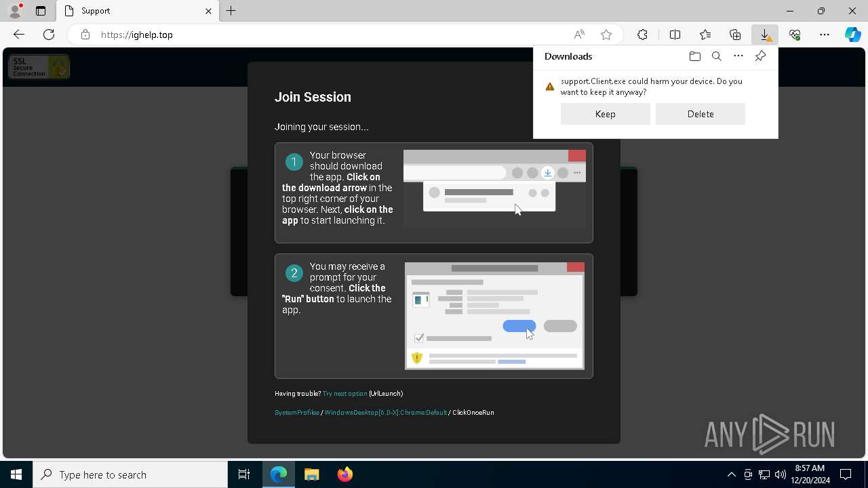Image resolution: width=868 pixels, height=488 pixels.
Task: Click WindowsDesktop[6.0-X]:Chrome:Default link
Action: point(385,413)
